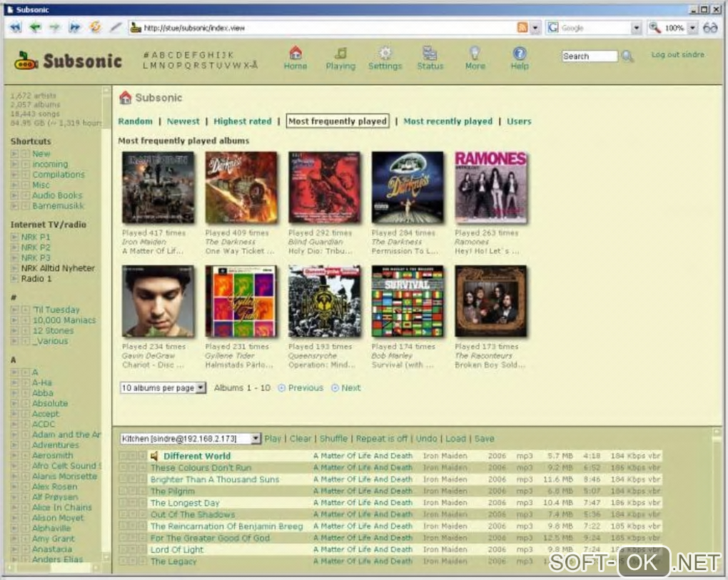Switch to the Newest tab
The width and height of the screenshot is (728, 580).
click(x=183, y=121)
